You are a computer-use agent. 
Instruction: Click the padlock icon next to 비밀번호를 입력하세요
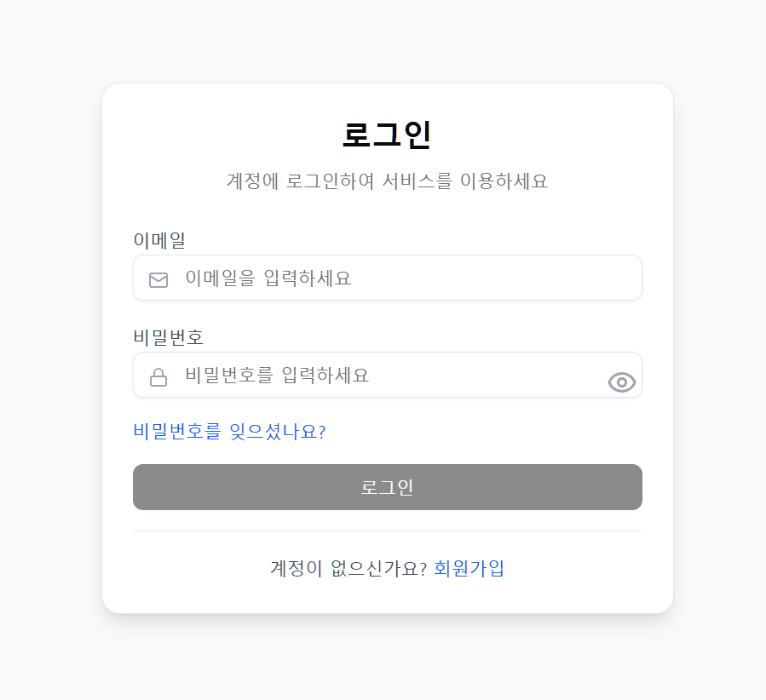[x=158, y=376]
